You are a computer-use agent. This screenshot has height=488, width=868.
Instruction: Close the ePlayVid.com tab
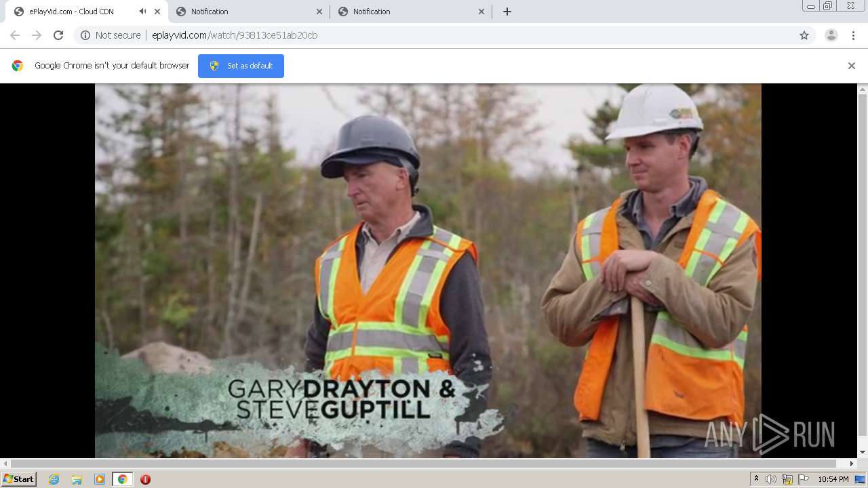(157, 12)
